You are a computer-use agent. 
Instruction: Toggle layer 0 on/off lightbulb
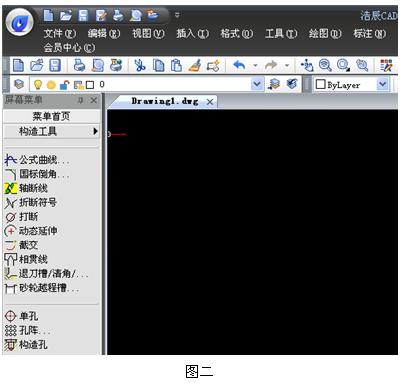pyautogui.click(x=38, y=85)
